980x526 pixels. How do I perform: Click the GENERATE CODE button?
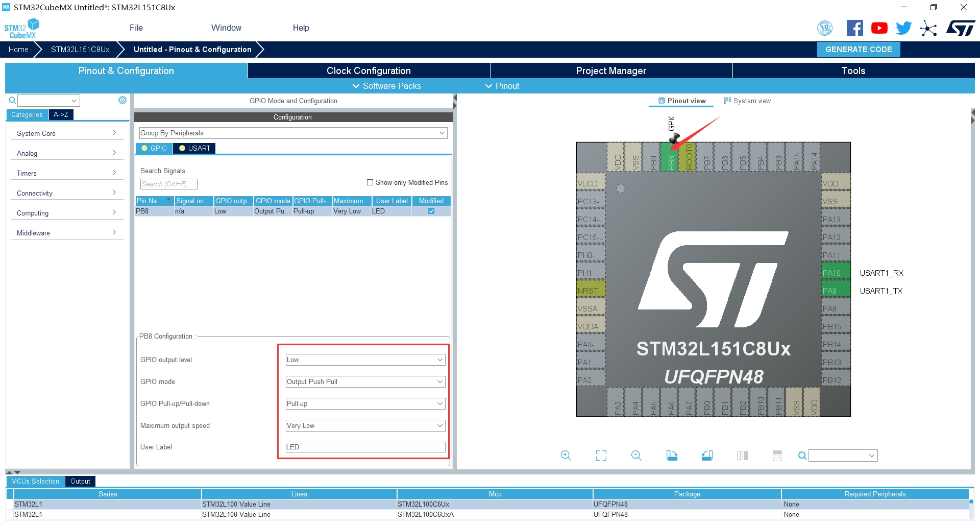click(x=859, y=50)
